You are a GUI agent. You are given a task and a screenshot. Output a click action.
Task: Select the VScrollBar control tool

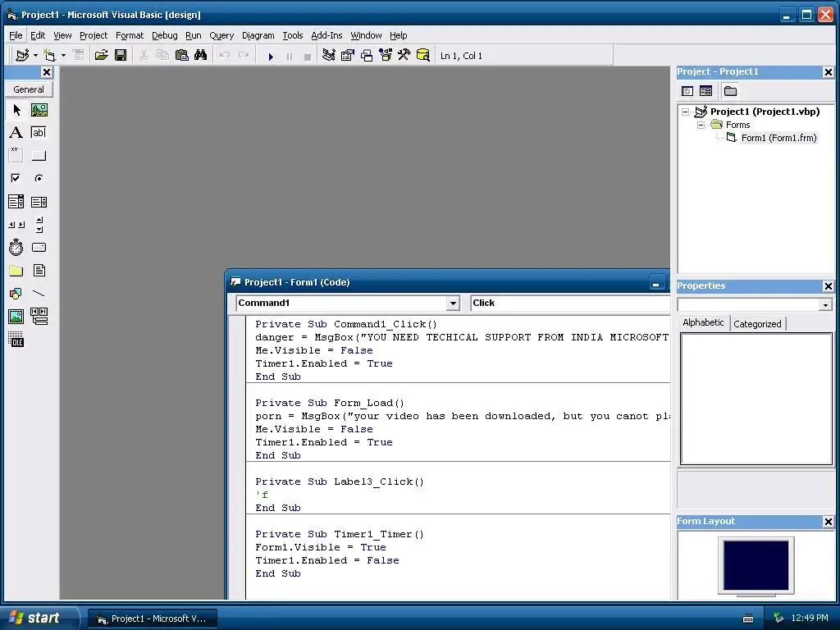[39, 225]
